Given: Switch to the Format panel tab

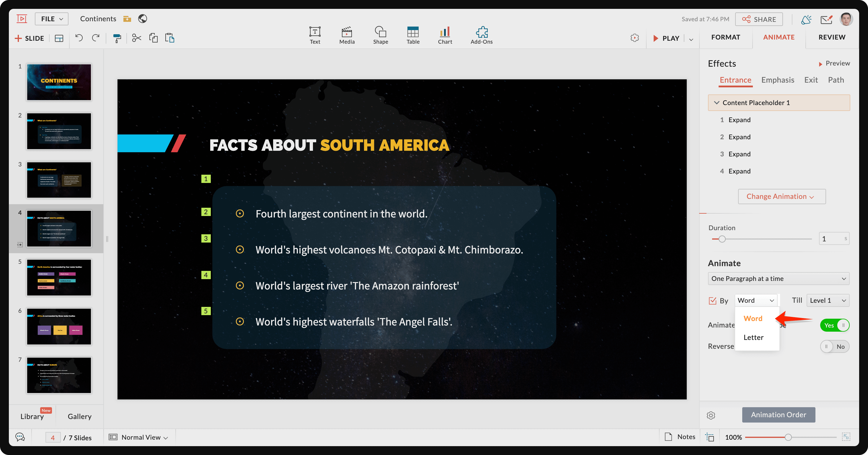Looking at the screenshot, I should [x=726, y=37].
